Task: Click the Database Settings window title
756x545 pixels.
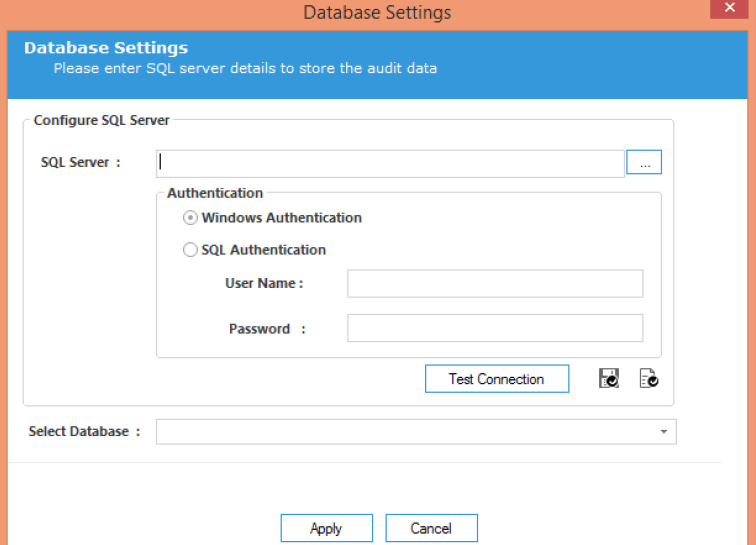Action: 377,13
